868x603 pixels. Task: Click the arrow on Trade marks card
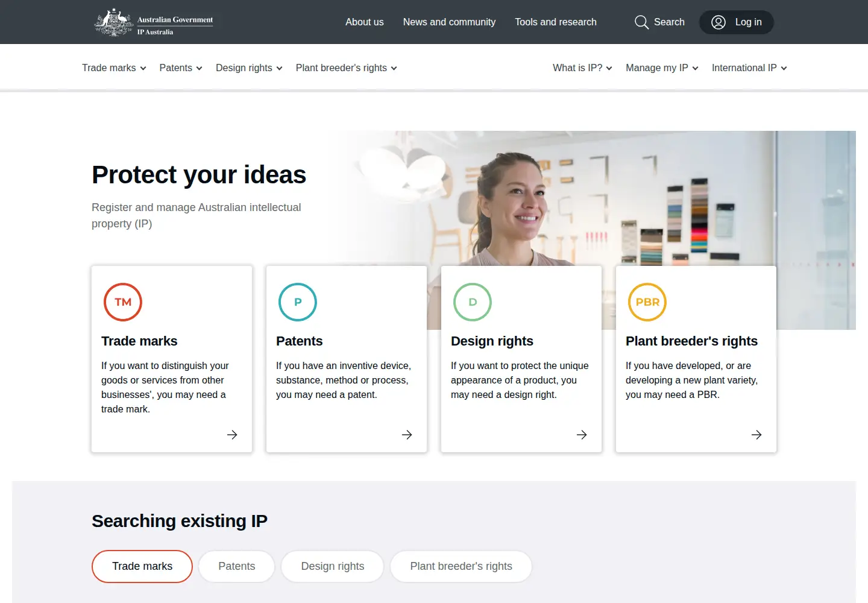click(x=232, y=435)
